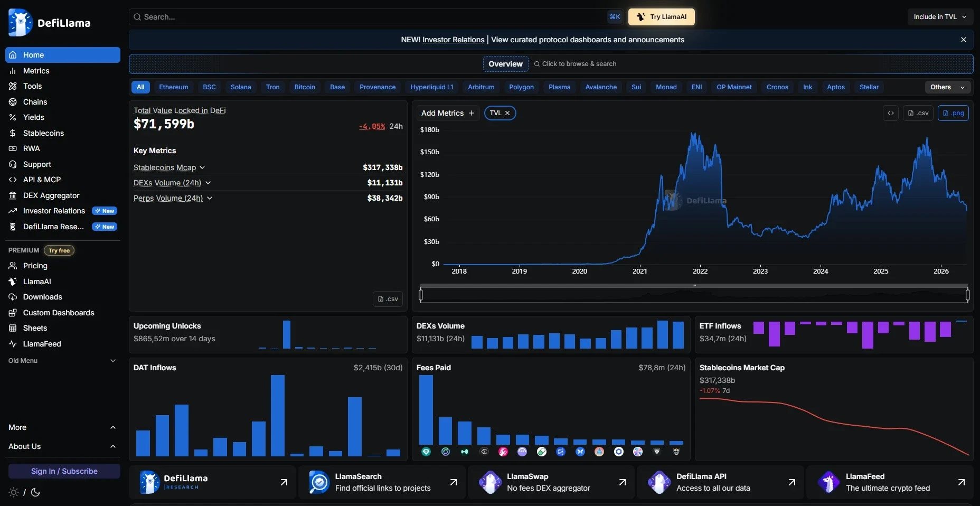Open LlamaAI via its sidebar icon
The image size is (980, 506).
click(13, 282)
